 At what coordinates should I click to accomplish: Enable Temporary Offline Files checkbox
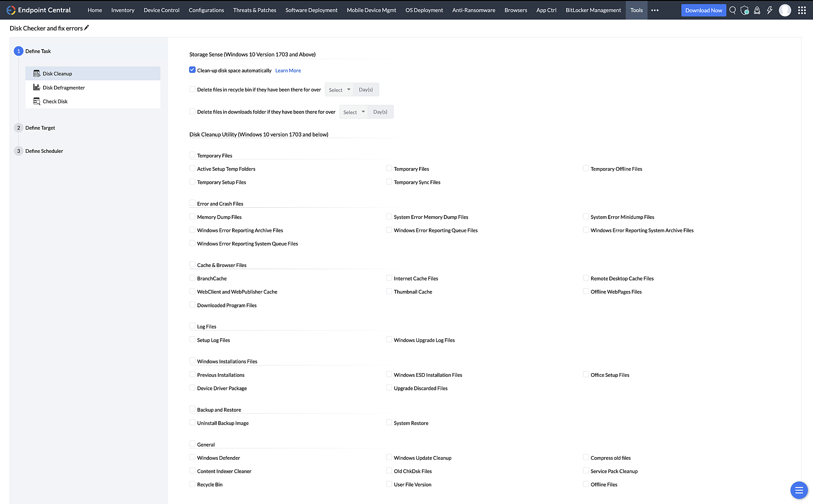586,168
